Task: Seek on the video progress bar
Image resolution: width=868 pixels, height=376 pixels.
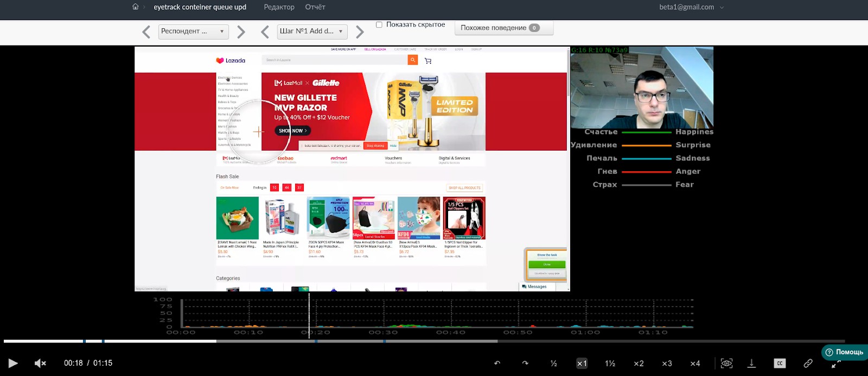Action: coord(424,341)
